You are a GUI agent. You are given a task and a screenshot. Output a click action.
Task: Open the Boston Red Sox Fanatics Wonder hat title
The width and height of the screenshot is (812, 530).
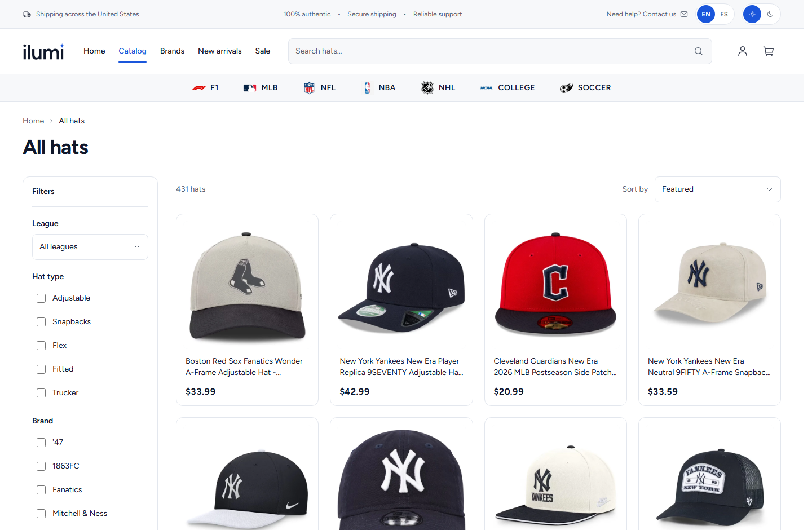pos(244,366)
